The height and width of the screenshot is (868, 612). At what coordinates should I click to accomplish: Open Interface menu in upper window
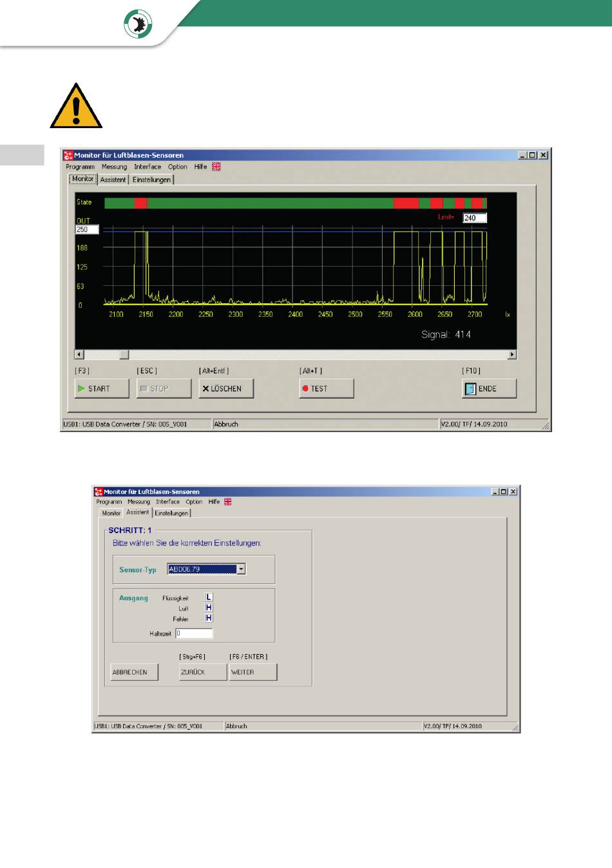(x=148, y=167)
